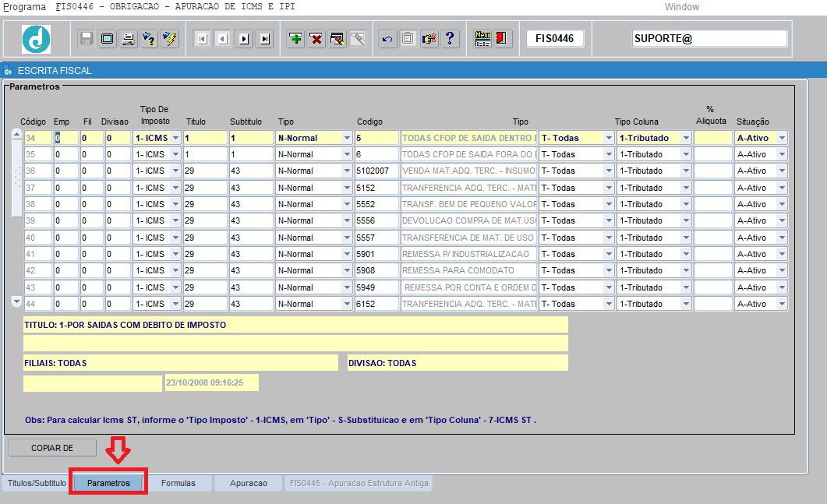
Task: Click Codigo field with value 5949
Action: (x=376, y=287)
